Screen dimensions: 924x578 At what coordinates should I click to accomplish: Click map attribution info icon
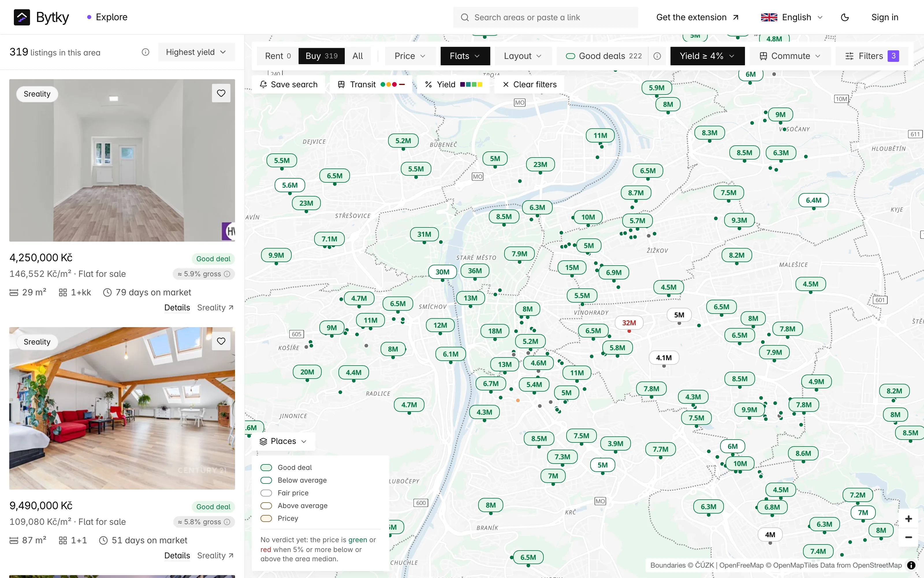click(x=911, y=565)
